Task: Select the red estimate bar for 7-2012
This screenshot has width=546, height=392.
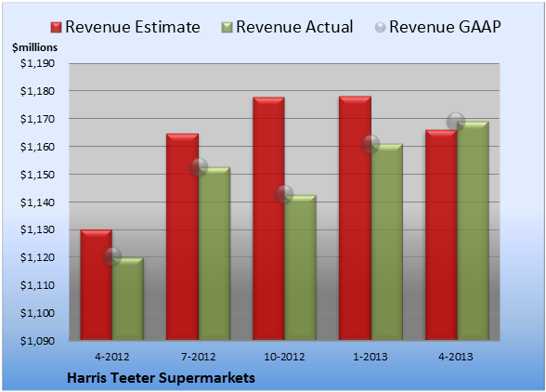Action: (x=182, y=237)
